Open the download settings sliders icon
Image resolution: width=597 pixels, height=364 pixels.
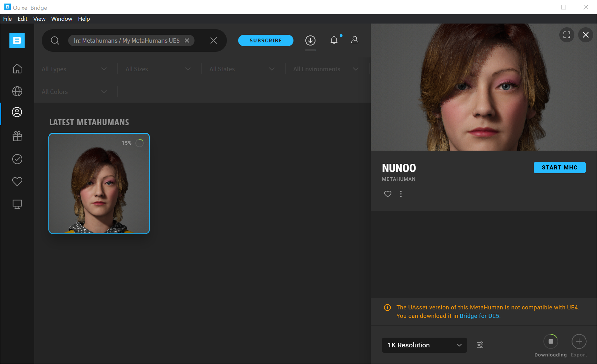point(480,345)
